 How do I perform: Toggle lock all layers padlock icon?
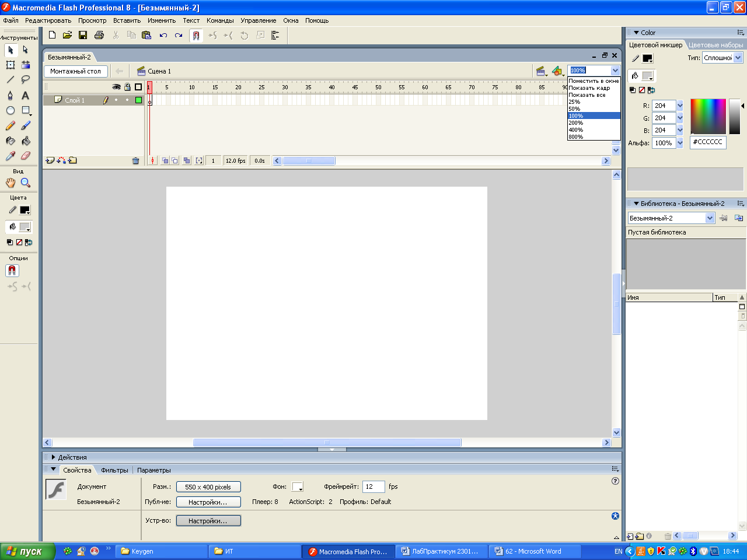click(127, 87)
